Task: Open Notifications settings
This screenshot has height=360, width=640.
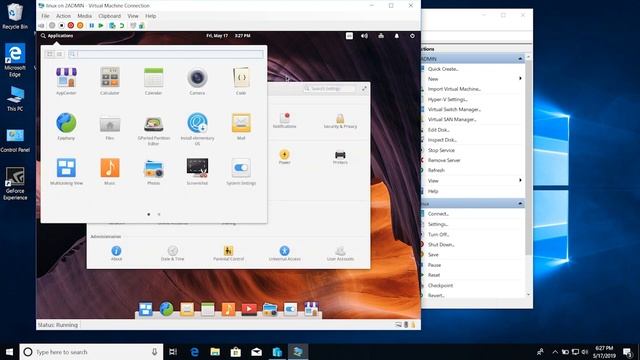Action: click(284, 120)
